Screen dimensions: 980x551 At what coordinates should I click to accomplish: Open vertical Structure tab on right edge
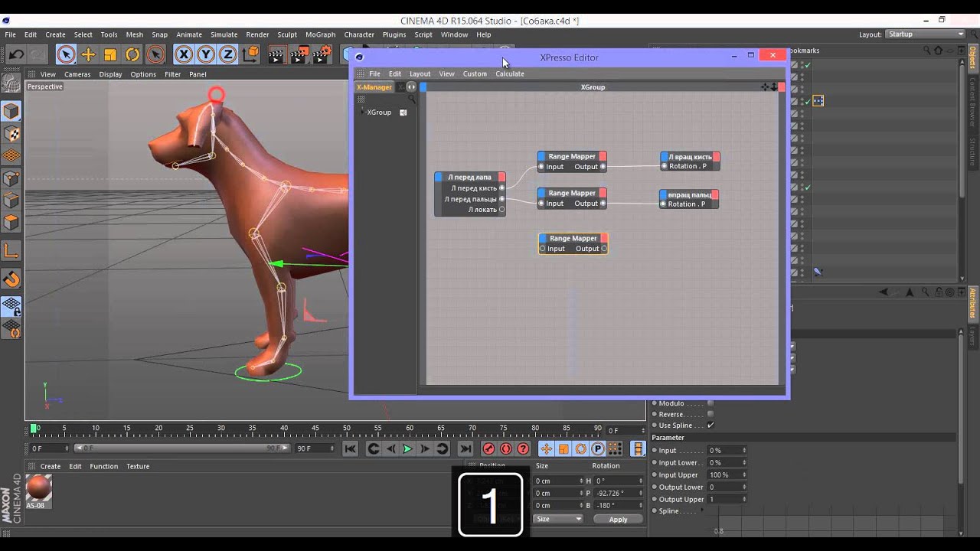(x=973, y=152)
